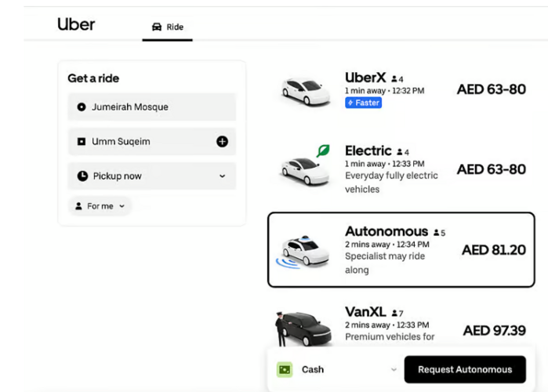Click the VanXL price AED 97.39
The image size is (548, 392).
click(495, 331)
